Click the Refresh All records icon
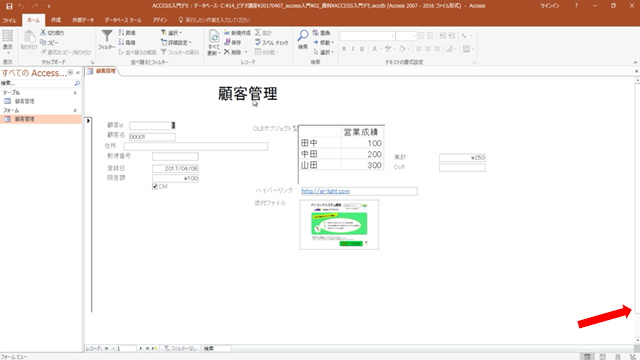 point(214,37)
